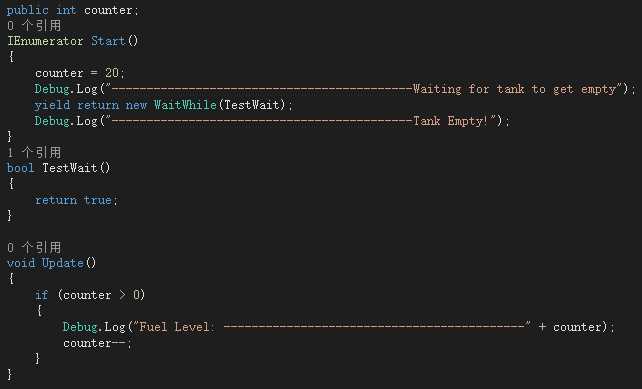Screen dimensions: 642x389
Task: Click the Update method name
Action: [62, 263]
